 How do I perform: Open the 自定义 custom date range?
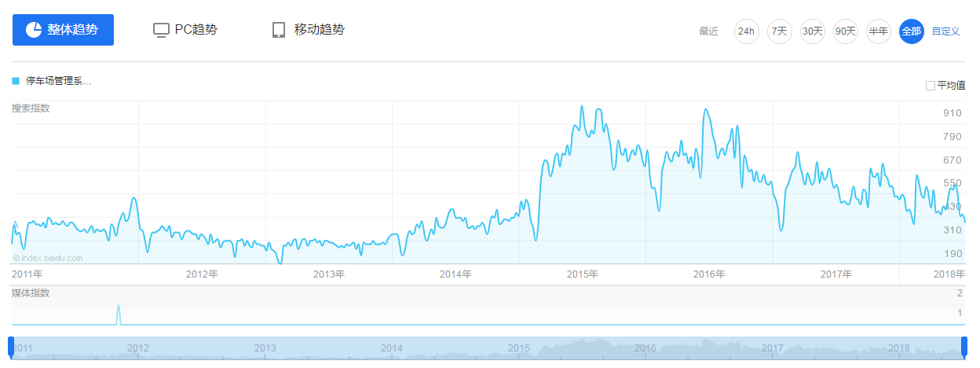click(945, 31)
